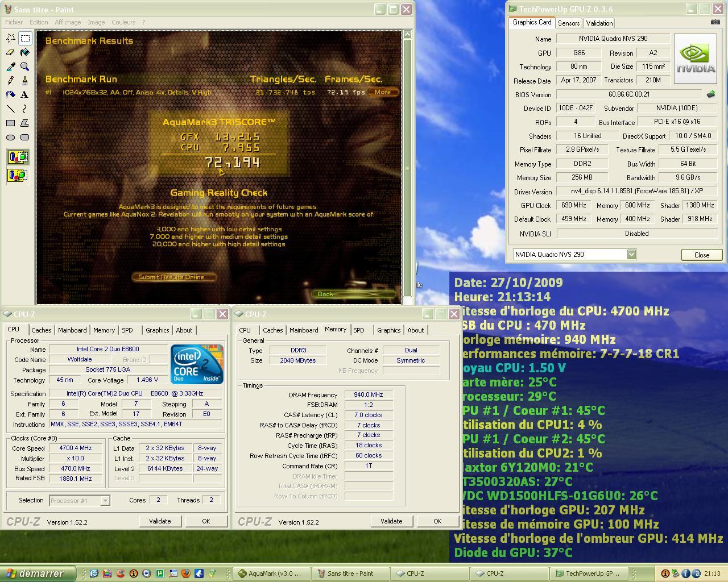This screenshot has width=728, height=582.
Task: Click the Paint vertical scrollbar up arrow
Action: tap(407, 35)
